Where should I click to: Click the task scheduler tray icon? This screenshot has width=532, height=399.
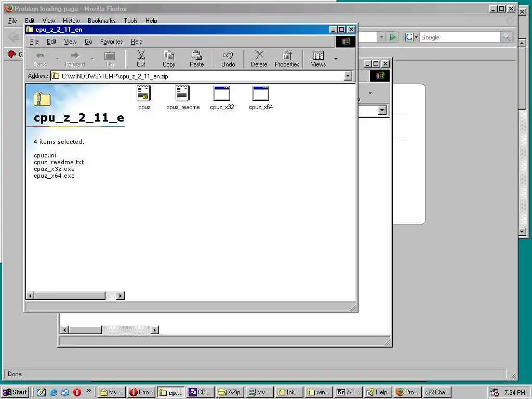pyautogui.click(x=495, y=392)
